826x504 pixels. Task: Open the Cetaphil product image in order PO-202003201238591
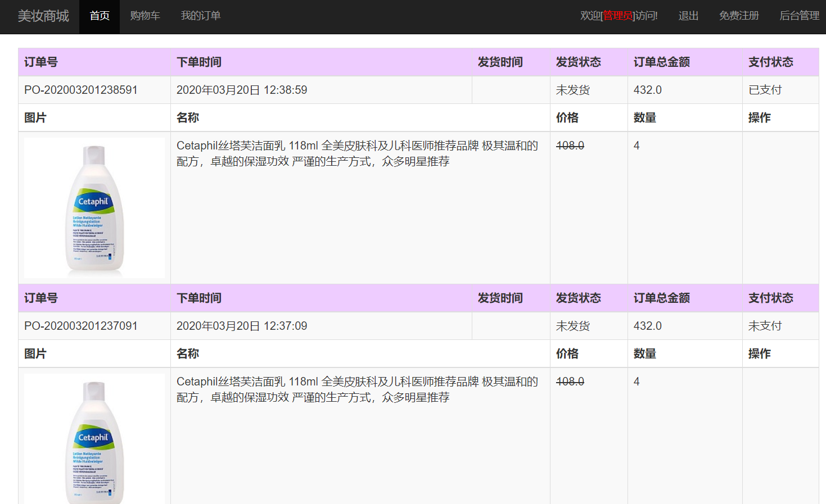pyautogui.click(x=94, y=208)
